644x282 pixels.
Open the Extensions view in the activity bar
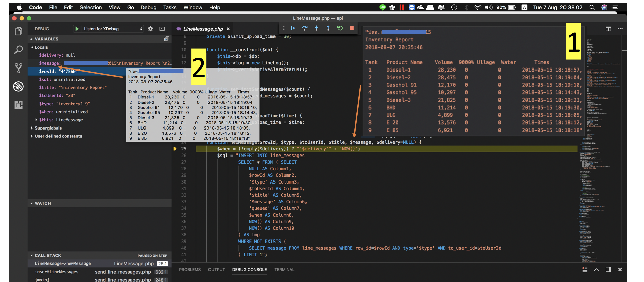coord(19,105)
